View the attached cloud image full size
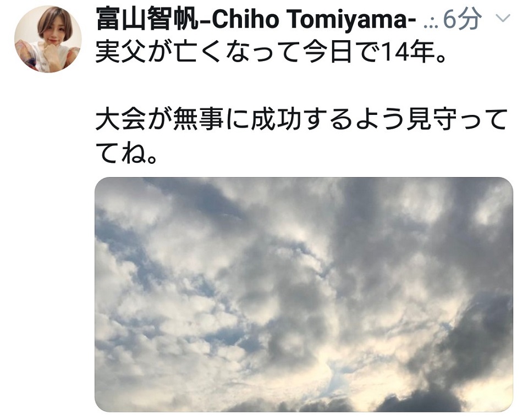Viewport: 528px width, 420px height. (x=304, y=295)
